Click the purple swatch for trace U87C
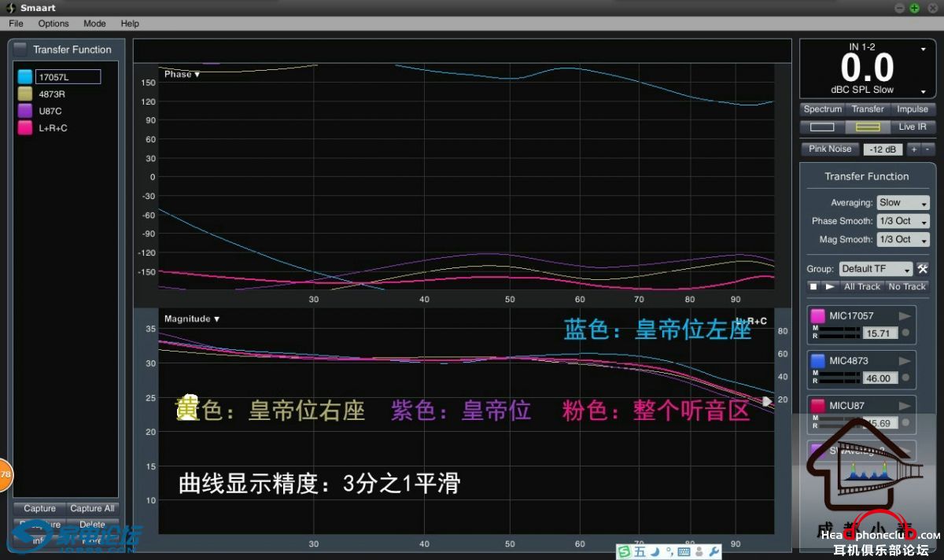Image resolution: width=944 pixels, height=560 pixels. pos(25,111)
